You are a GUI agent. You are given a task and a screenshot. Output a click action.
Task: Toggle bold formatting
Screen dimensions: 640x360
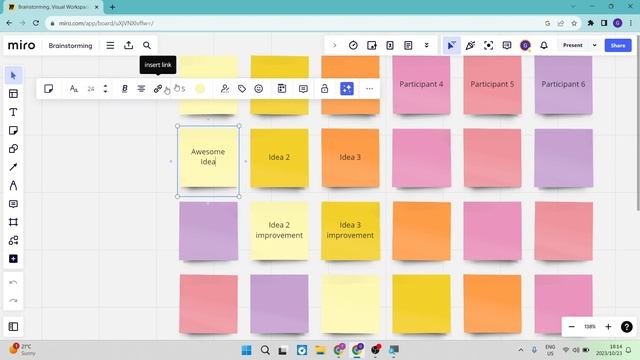[x=124, y=89]
